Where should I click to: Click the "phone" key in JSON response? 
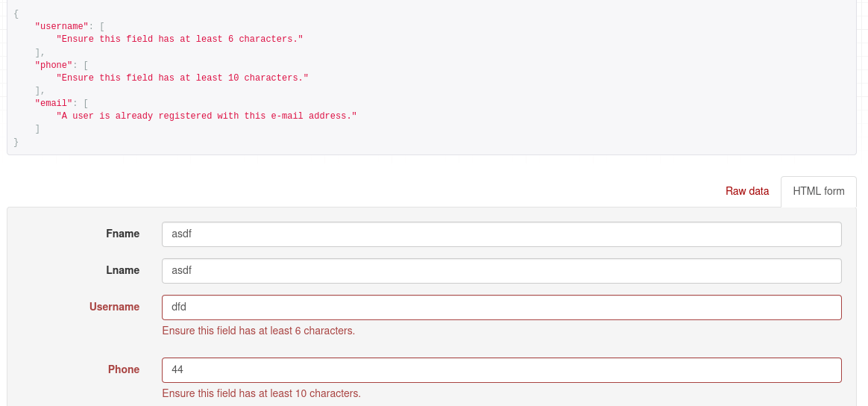(x=54, y=65)
